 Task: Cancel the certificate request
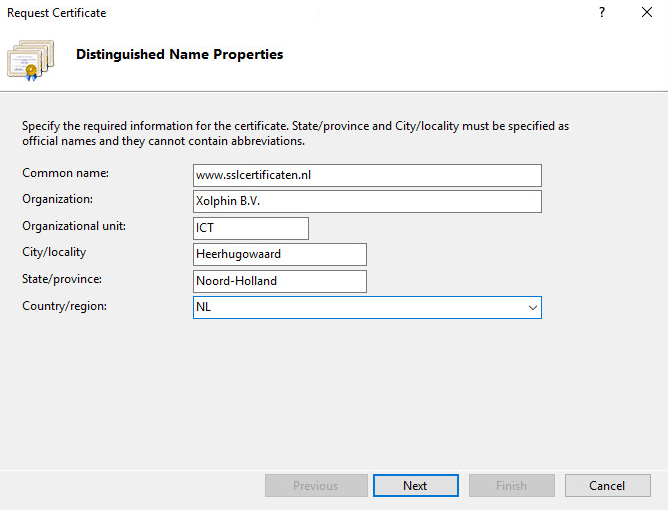point(607,486)
